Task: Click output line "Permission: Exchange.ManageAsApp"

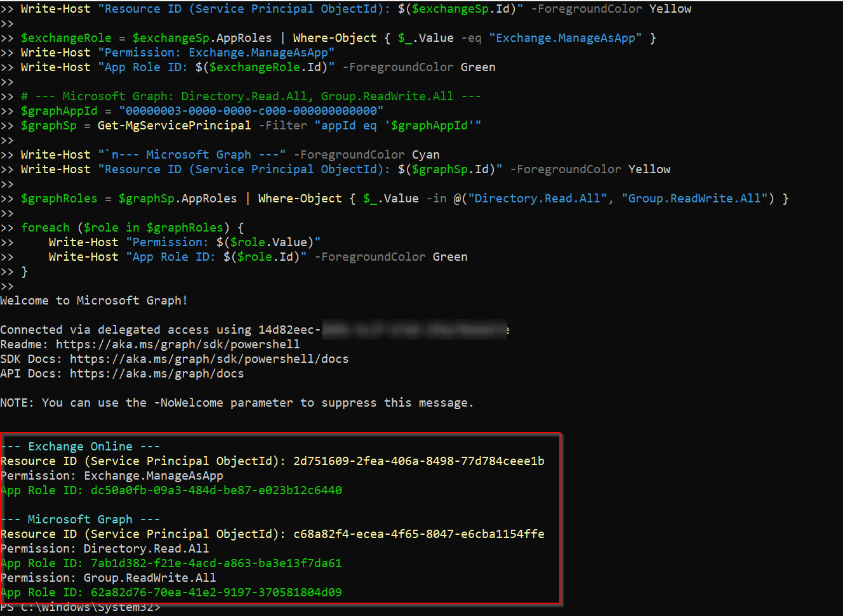Action: (x=112, y=476)
